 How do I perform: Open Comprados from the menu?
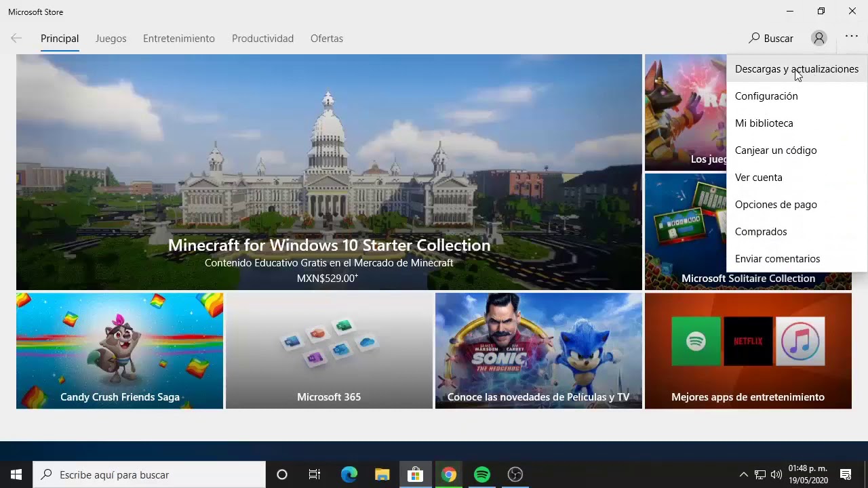click(x=796, y=232)
